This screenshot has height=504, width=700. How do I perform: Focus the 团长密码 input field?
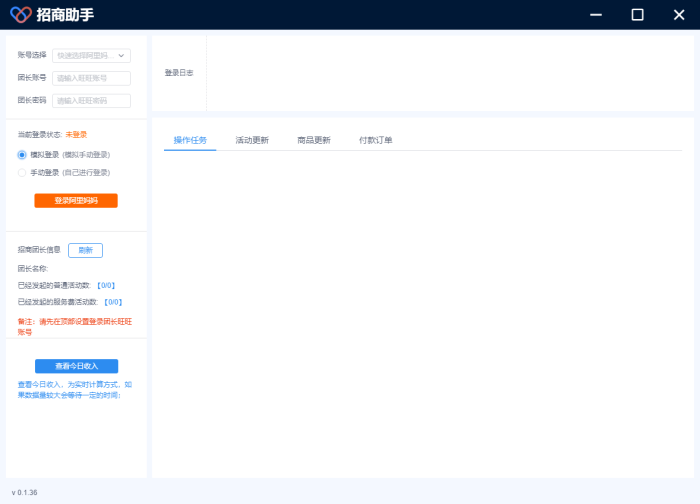click(91, 100)
